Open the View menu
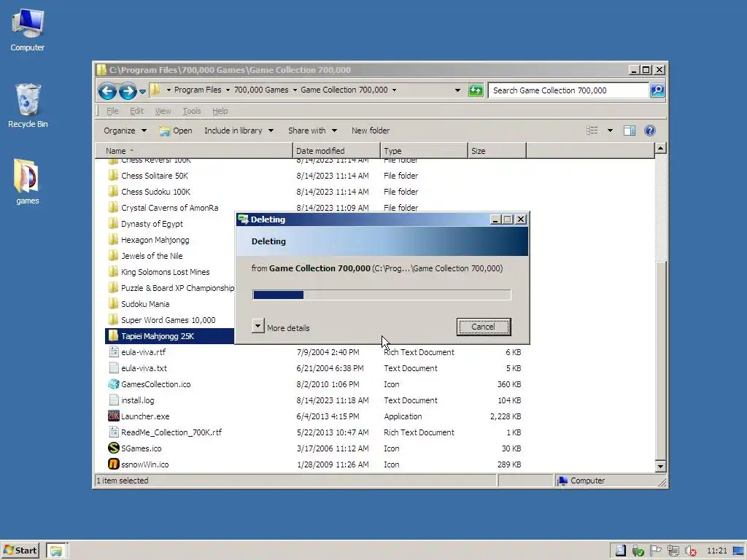The image size is (747, 560). coord(163,111)
